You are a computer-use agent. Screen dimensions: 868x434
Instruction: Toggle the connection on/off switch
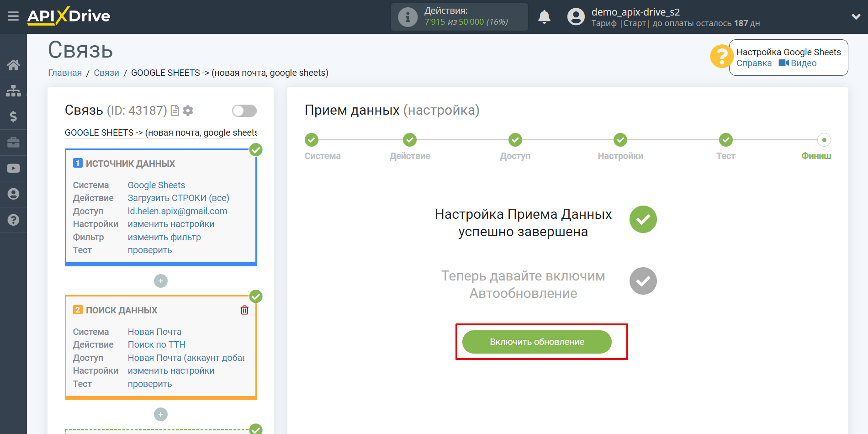(x=244, y=111)
